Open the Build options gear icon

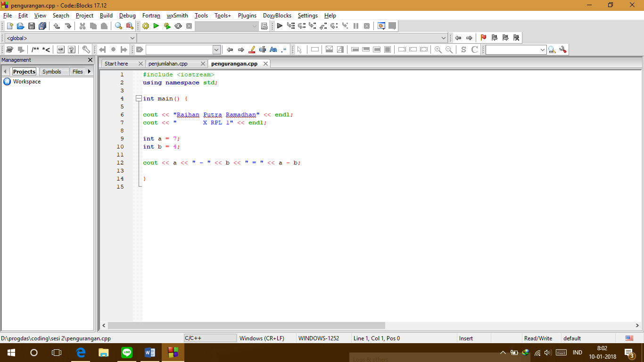tap(146, 26)
